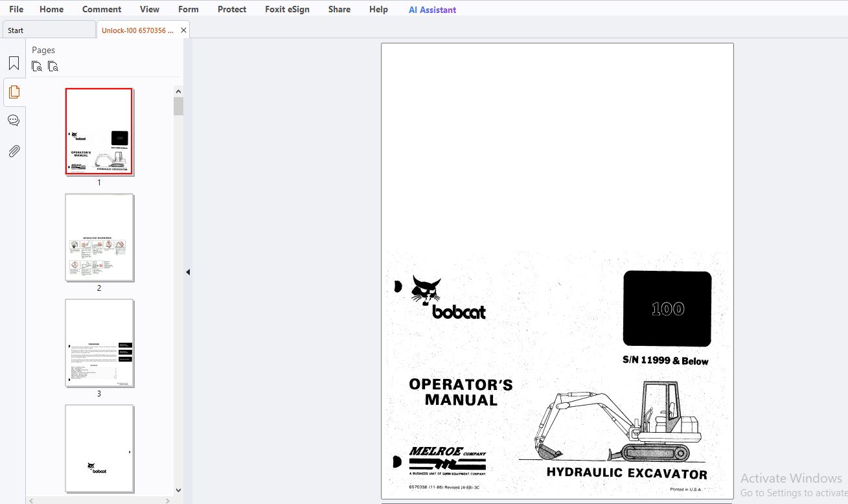Select the Unlock-100 6570356 document tab
848x504 pixels.
click(x=137, y=30)
